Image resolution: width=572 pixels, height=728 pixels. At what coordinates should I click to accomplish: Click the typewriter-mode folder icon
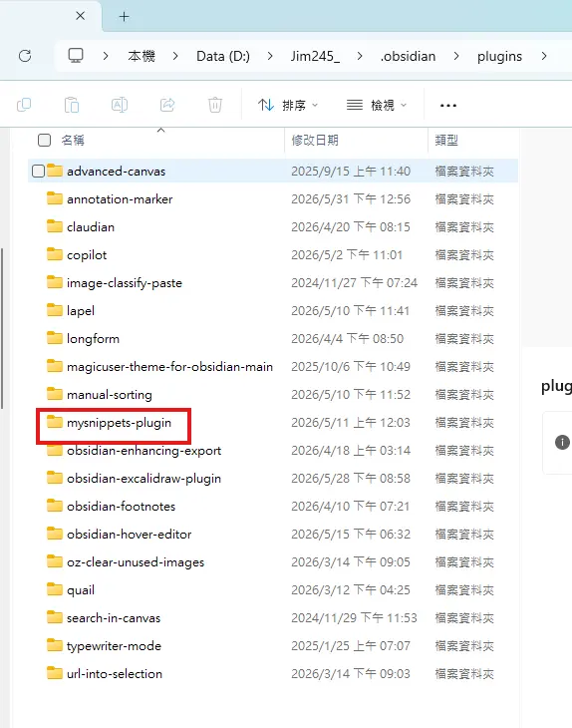(55, 645)
